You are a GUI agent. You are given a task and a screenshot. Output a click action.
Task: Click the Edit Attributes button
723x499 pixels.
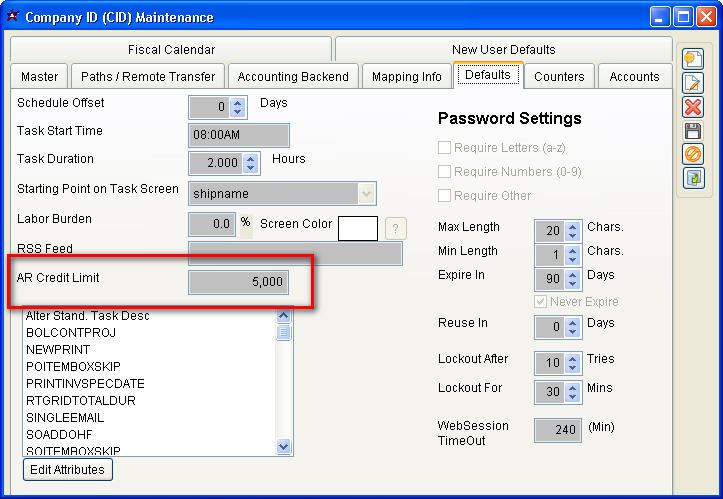pos(68,469)
